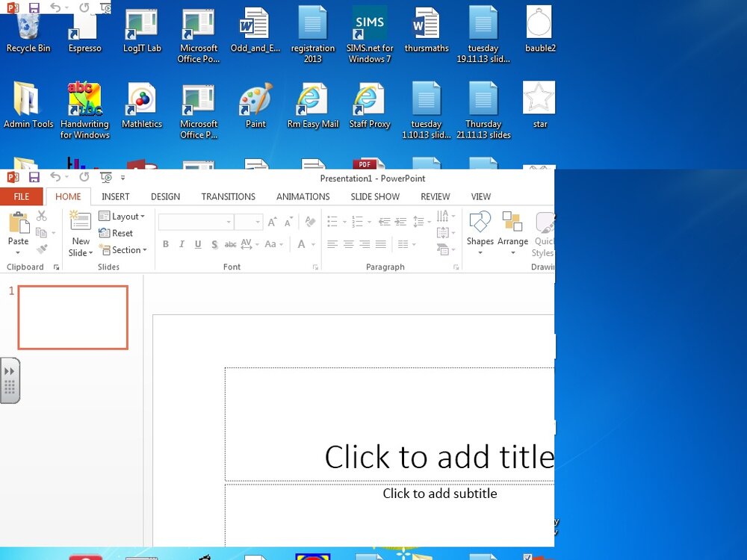Viewport: 747px width, 560px height.
Task: Click the Redo/Repeat icon in Quick Access Toolbar
Action: pos(84,177)
